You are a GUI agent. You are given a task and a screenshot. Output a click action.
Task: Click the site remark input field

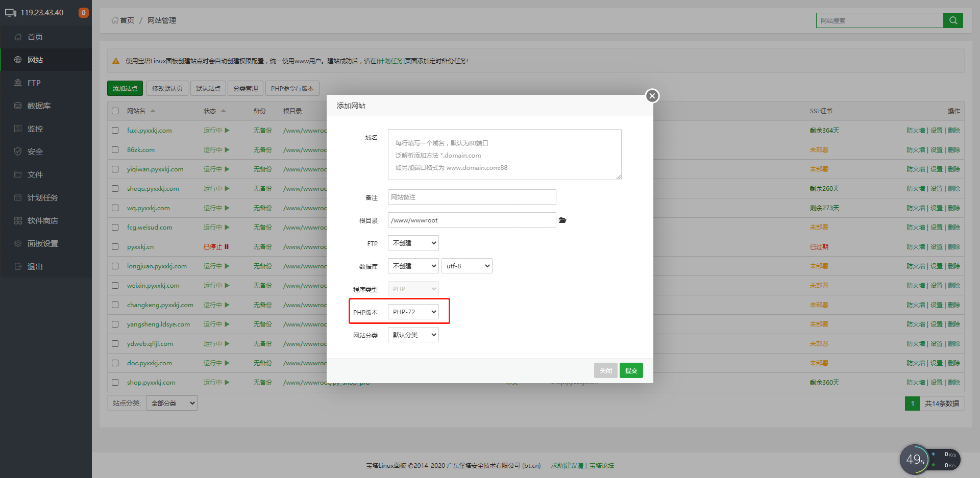tap(472, 197)
